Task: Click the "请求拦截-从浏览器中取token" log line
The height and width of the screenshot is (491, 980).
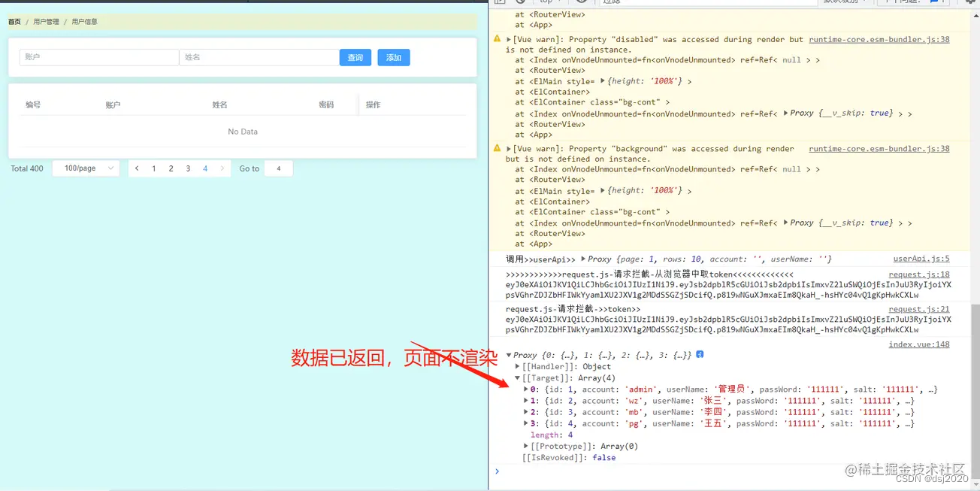Action: pos(650,275)
